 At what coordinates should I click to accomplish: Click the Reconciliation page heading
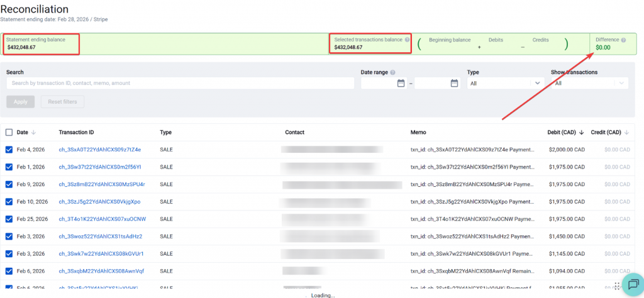click(x=34, y=9)
